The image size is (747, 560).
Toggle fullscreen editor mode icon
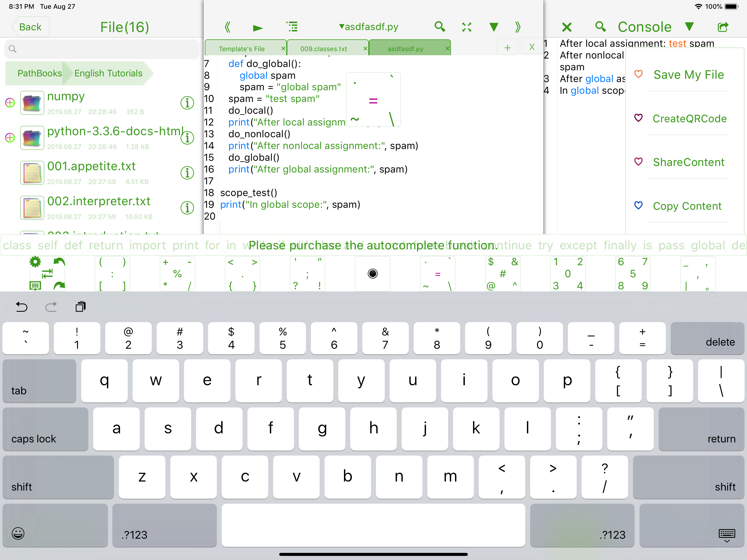[x=466, y=27]
